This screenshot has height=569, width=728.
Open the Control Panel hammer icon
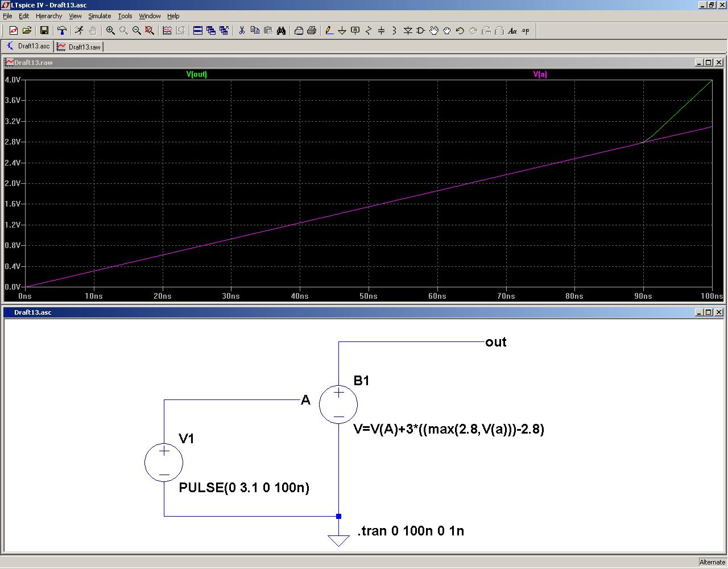(x=62, y=31)
